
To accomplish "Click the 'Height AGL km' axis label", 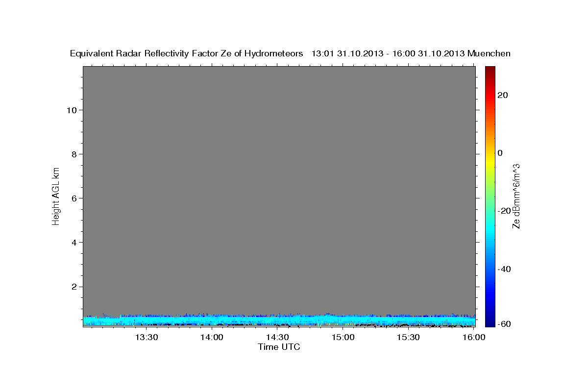I will [x=56, y=196].
